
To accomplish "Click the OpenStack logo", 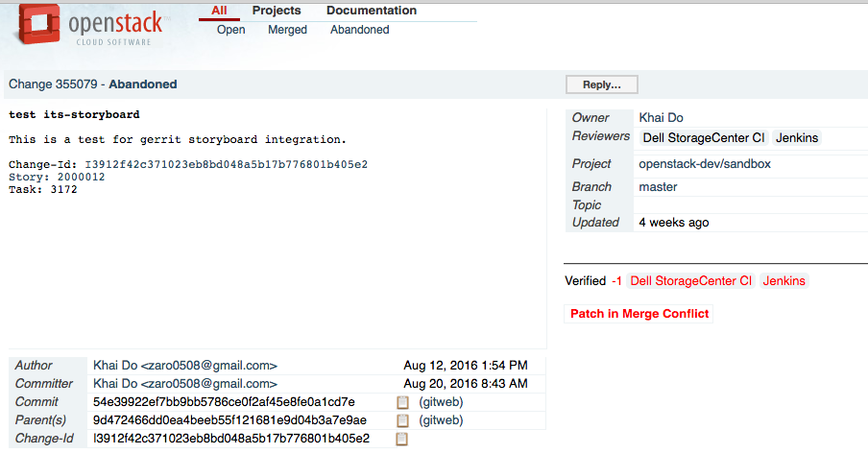I will point(88,26).
